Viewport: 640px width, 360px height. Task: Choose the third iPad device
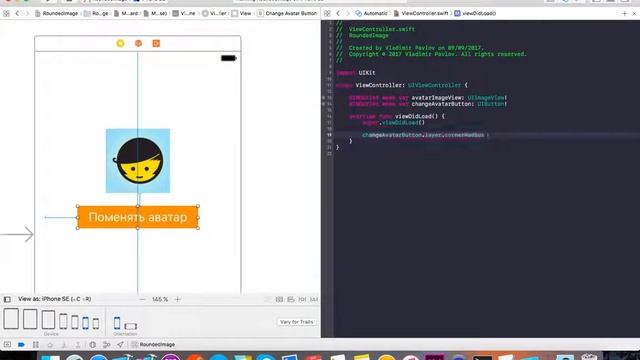pos(48,320)
